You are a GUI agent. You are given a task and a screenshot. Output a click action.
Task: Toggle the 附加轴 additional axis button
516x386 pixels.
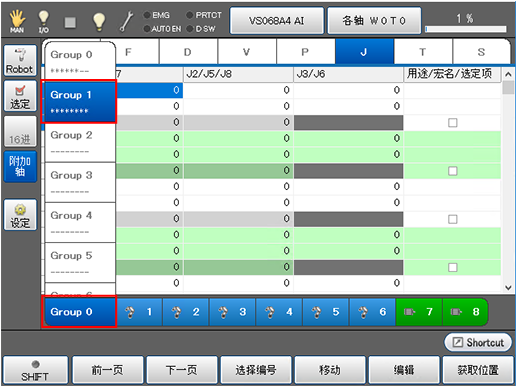(x=20, y=166)
